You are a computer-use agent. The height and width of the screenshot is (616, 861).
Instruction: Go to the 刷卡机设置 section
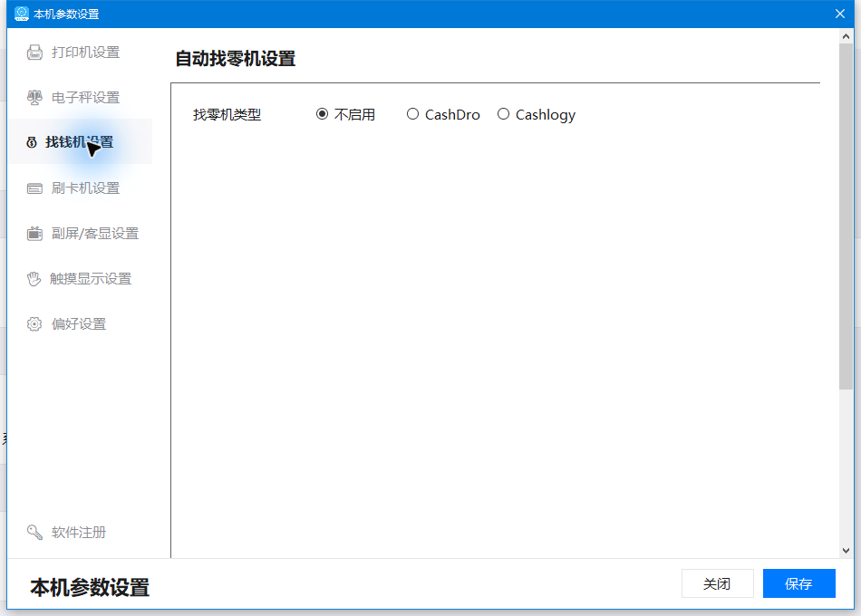80,188
